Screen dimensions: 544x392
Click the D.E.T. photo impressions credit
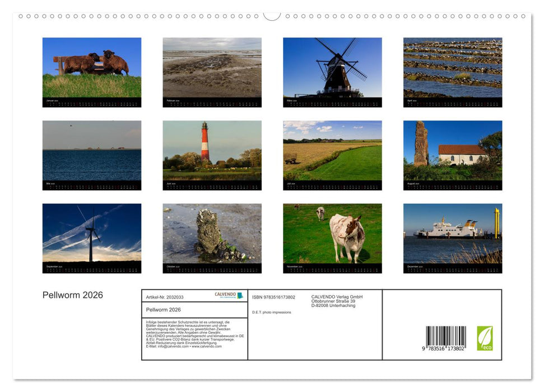272,312
